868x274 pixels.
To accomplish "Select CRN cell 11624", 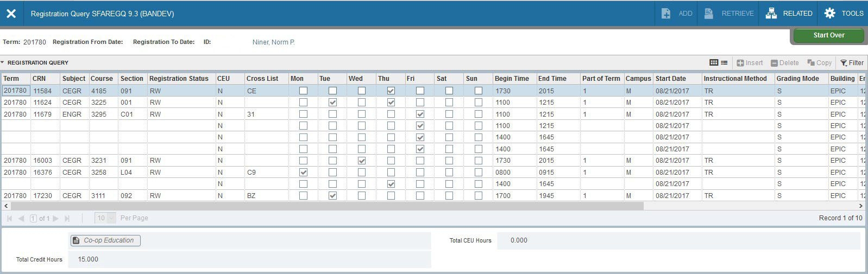I will [42, 103].
